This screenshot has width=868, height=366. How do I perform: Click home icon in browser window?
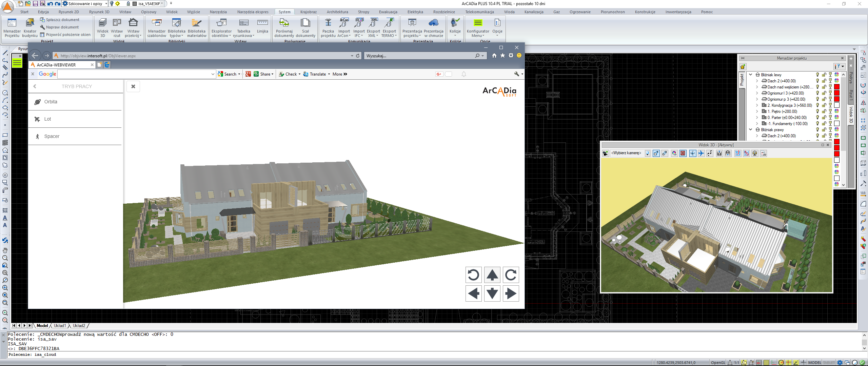[x=494, y=56]
